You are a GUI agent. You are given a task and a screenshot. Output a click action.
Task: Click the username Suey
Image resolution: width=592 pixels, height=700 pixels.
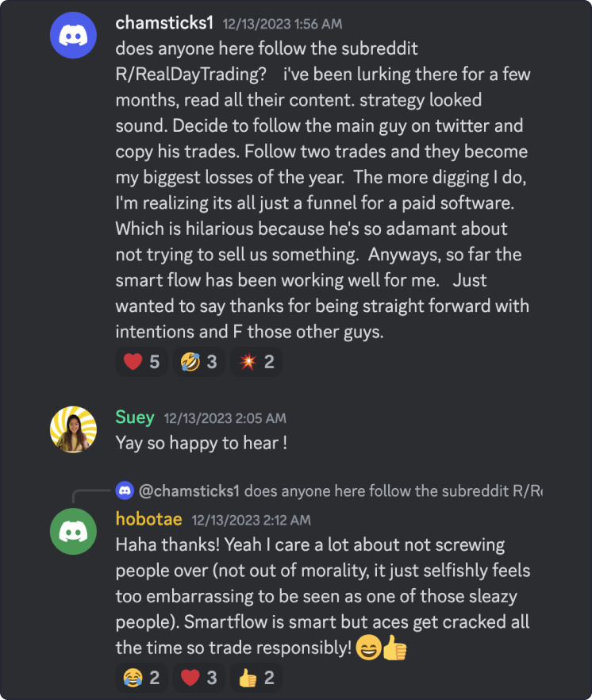(135, 417)
